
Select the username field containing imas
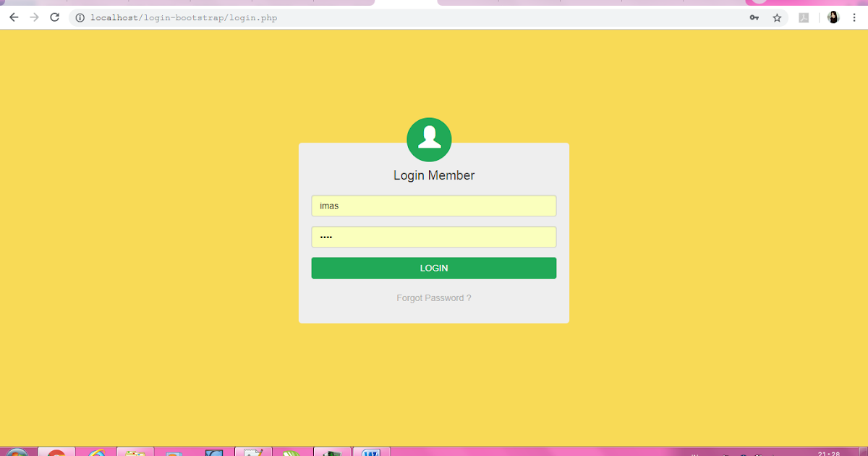[x=433, y=206]
